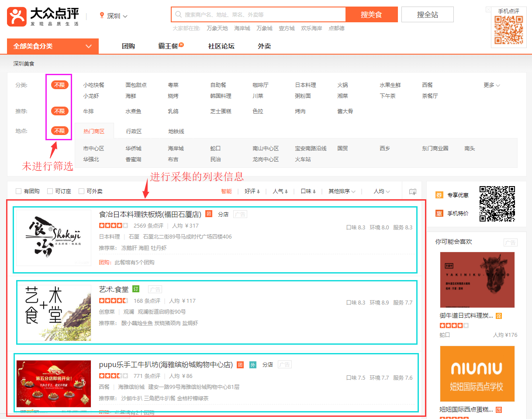Open the 御牛道 Yakiniku ad thumbnail
This screenshot has height=419, width=532.
tap(477, 280)
